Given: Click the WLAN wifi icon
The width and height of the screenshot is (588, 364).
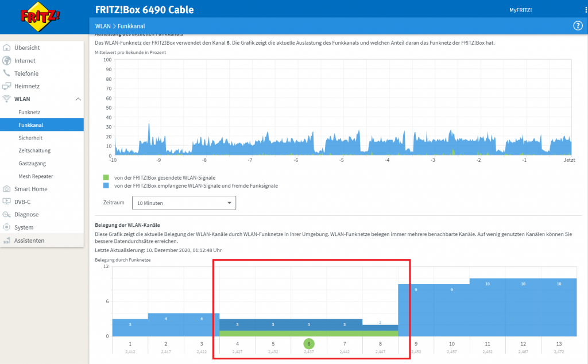Looking at the screenshot, I should click(x=6, y=99).
